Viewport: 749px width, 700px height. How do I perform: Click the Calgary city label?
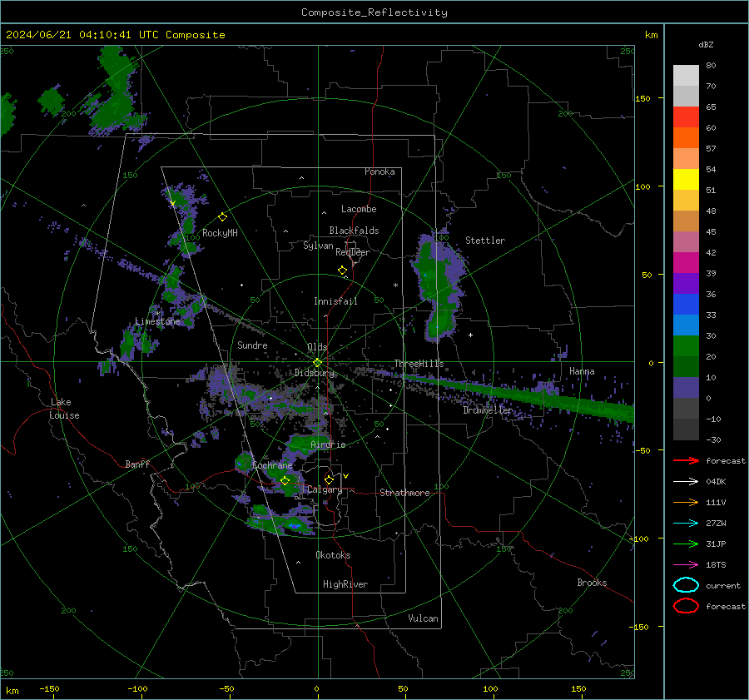click(325, 489)
